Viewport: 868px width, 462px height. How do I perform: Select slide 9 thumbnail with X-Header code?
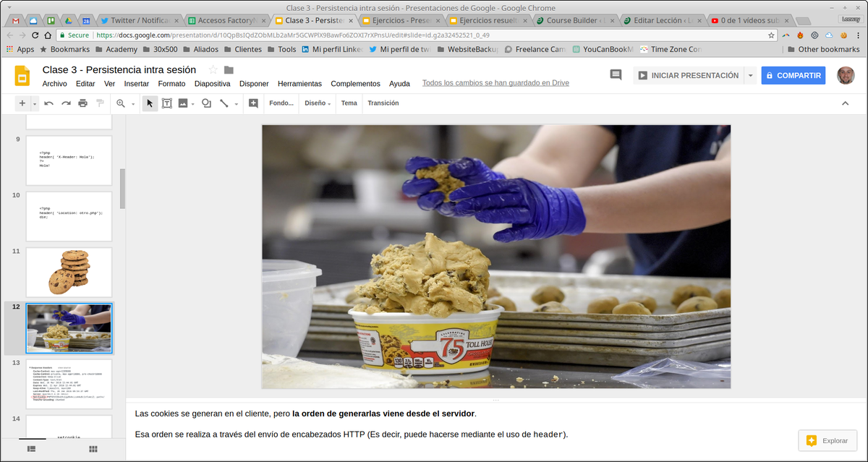tap(69, 161)
